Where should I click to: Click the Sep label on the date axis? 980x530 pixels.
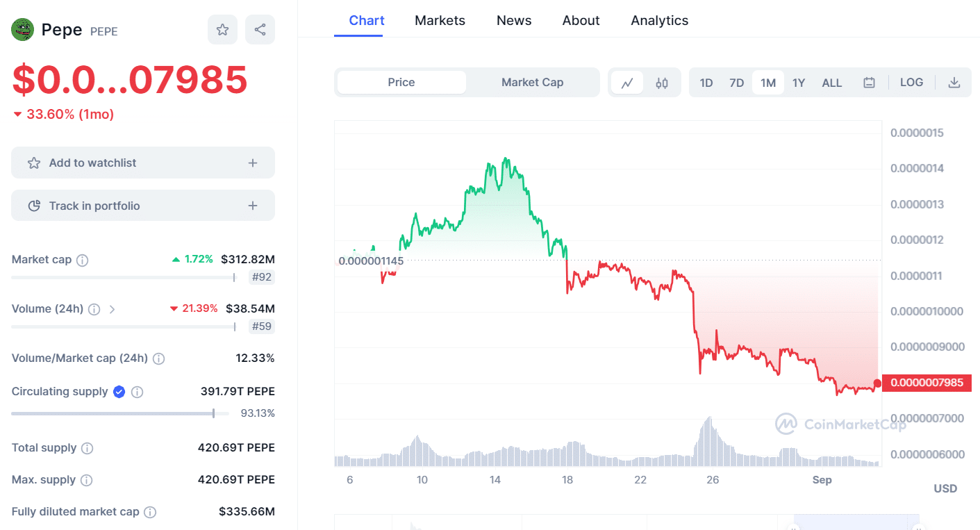click(x=822, y=480)
